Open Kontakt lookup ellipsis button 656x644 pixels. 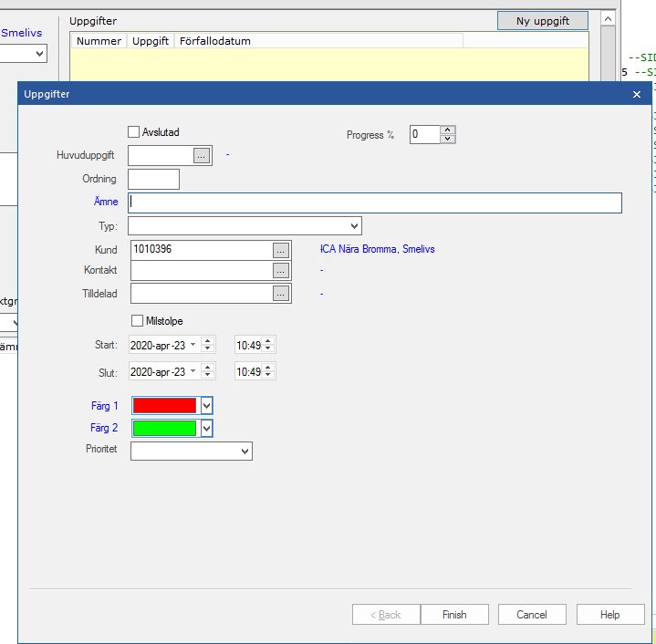[280, 271]
